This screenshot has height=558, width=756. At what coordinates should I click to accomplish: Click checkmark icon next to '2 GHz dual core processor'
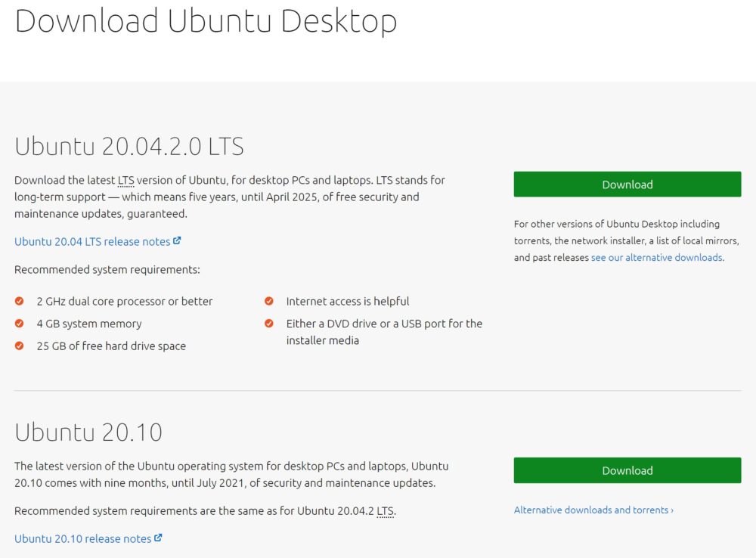coord(20,301)
